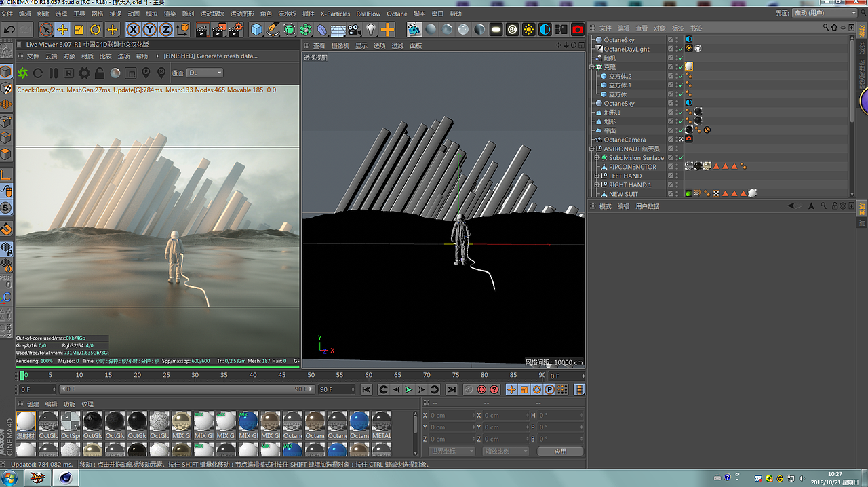This screenshot has width=868, height=487.
Task: Collapse the ASTRONAUT 航天员 group
Action: 592,149
